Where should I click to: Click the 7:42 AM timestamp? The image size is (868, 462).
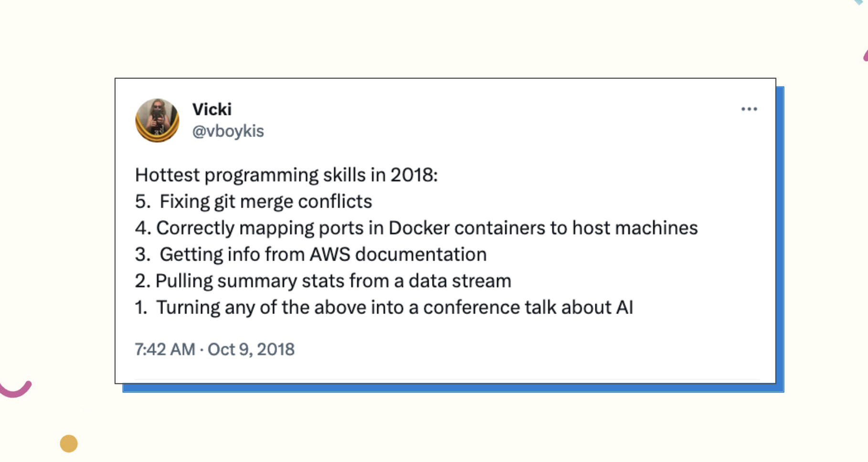coord(165,349)
